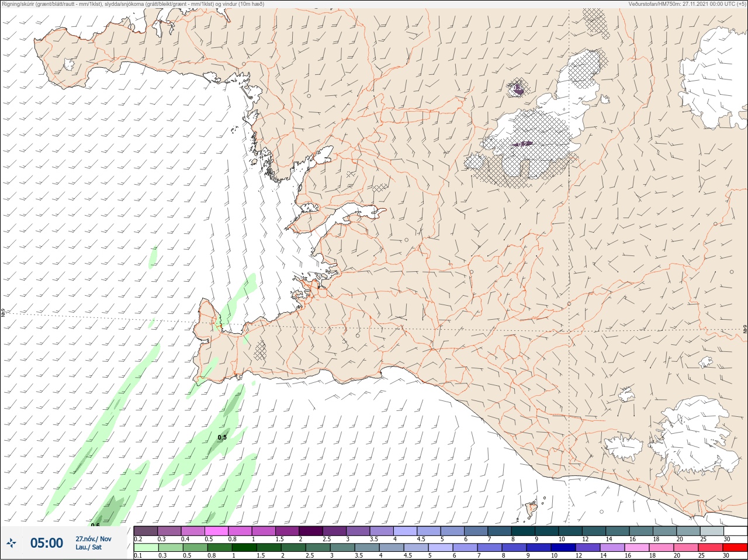Select the light grey 25 snow legend swatch
The image size is (748, 560).
(712, 531)
